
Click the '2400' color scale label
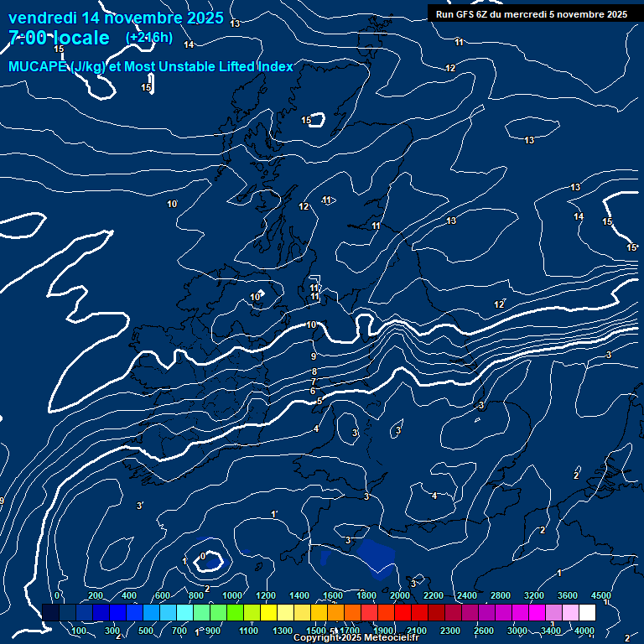click(467, 595)
